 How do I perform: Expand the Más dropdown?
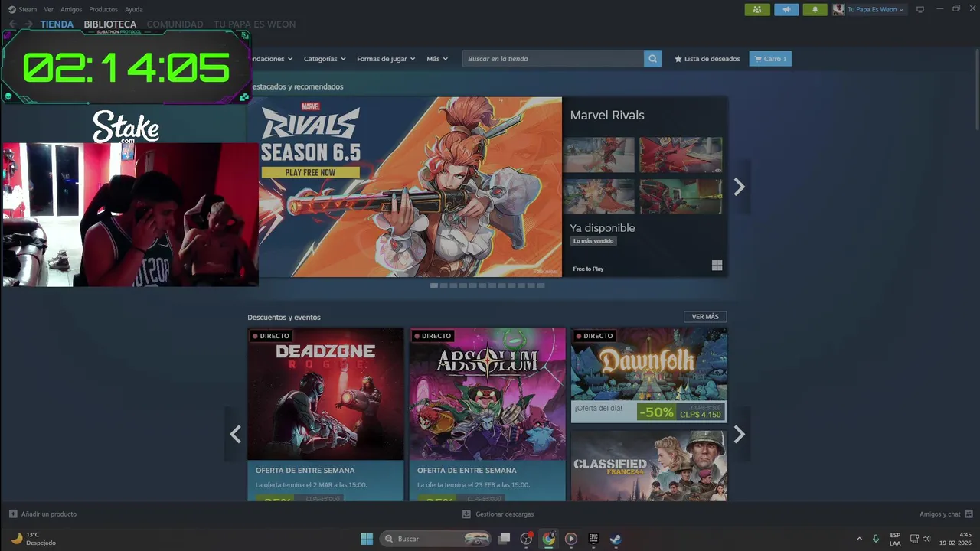[x=437, y=59]
